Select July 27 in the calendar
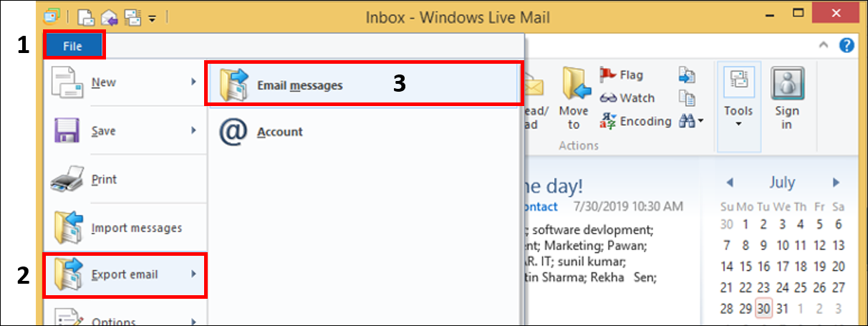 838,287
